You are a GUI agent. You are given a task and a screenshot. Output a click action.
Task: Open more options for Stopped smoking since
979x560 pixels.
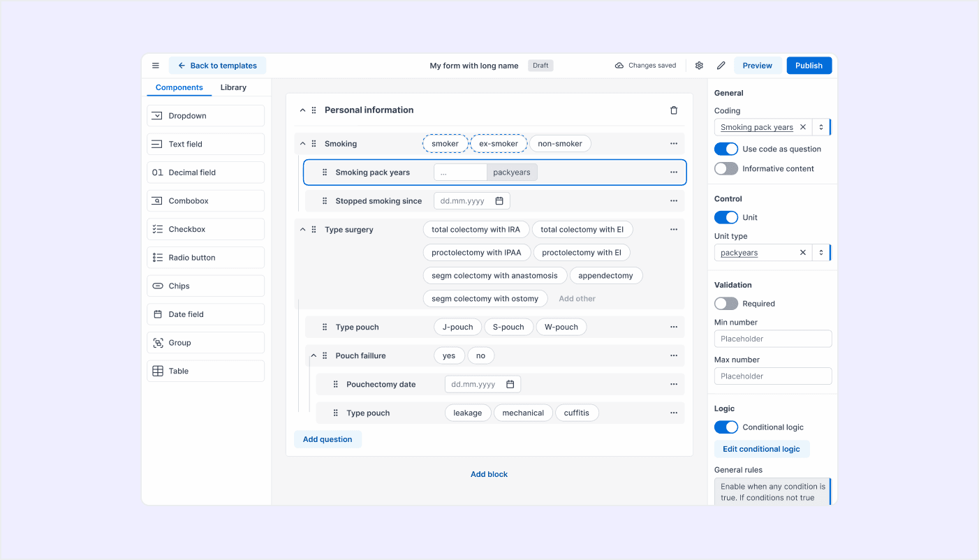(x=674, y=201)
